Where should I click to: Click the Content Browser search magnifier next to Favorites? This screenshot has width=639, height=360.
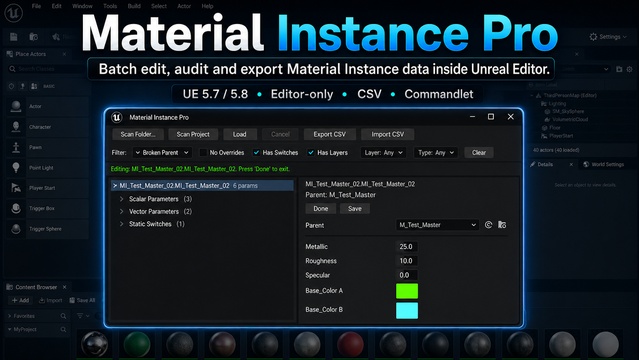(x=63, y=316)
